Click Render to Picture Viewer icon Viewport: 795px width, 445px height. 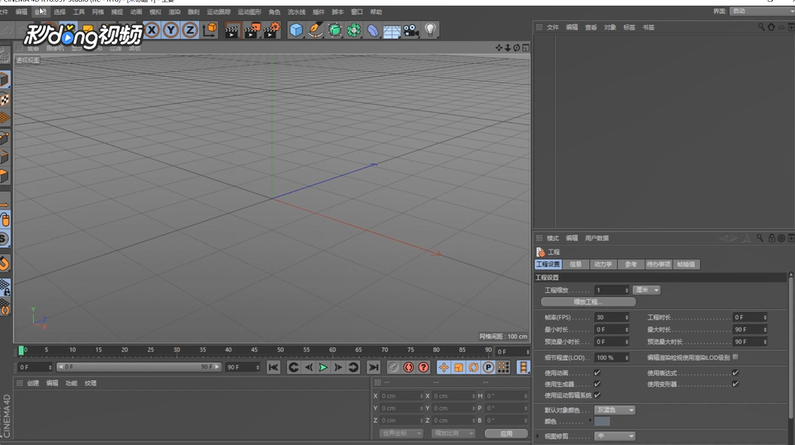pyautogui.click(x=252, y=30)
